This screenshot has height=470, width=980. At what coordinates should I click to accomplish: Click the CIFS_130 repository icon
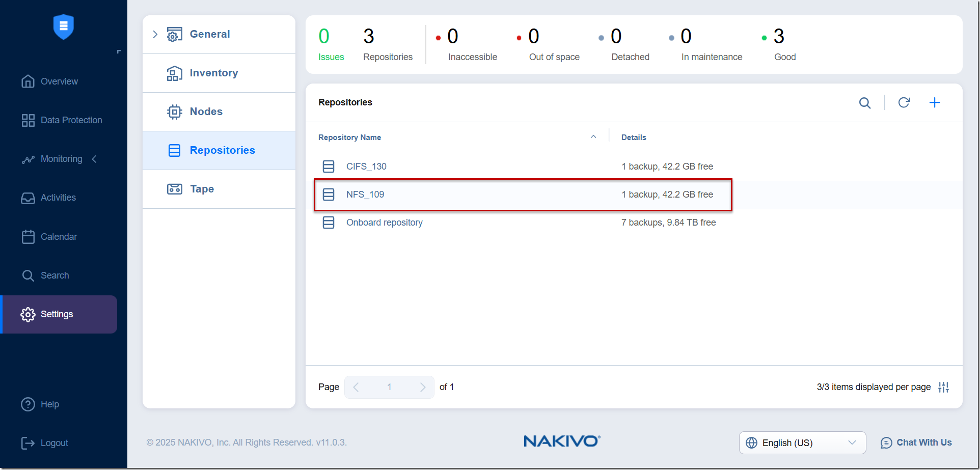coord(329,167)
